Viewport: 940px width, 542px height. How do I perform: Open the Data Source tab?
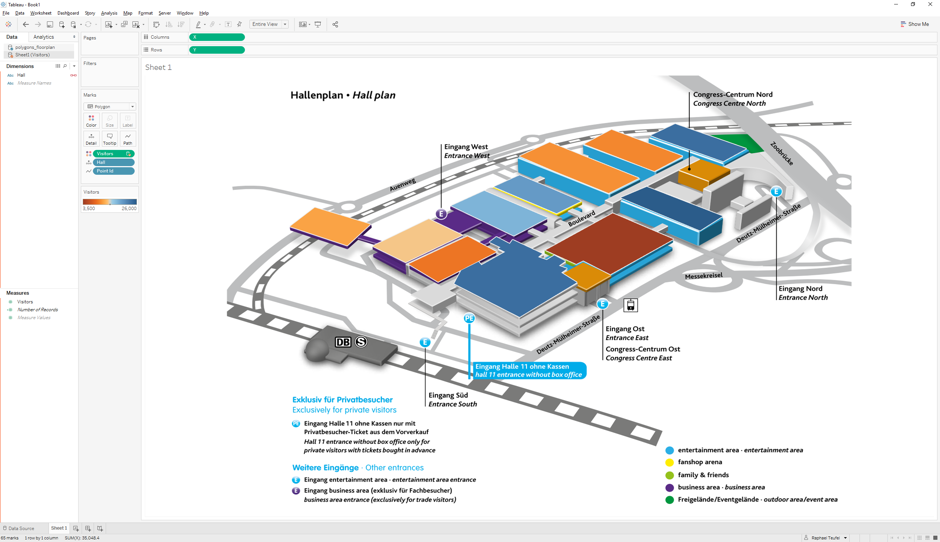[20, 528]
